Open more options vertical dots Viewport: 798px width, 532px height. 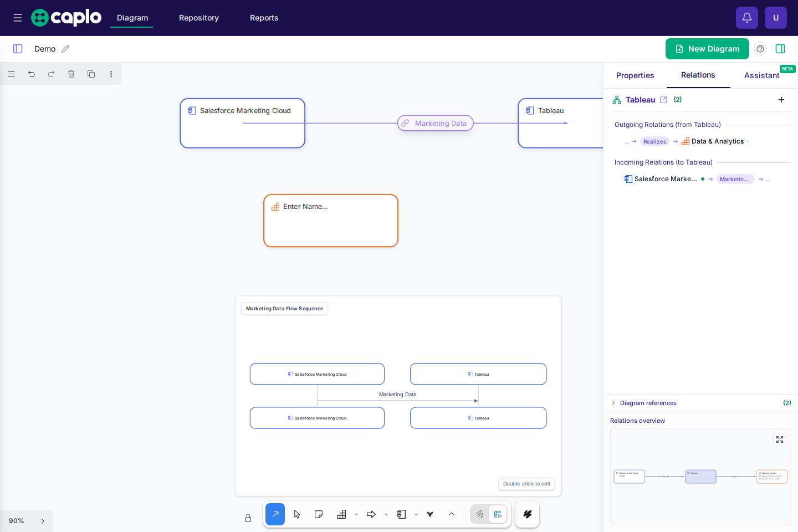coord(111,74)
